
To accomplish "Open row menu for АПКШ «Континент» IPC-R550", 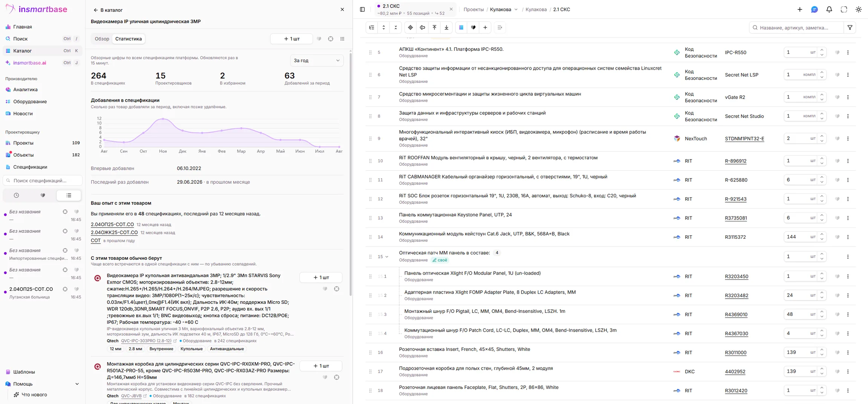I will coord(848,52).
